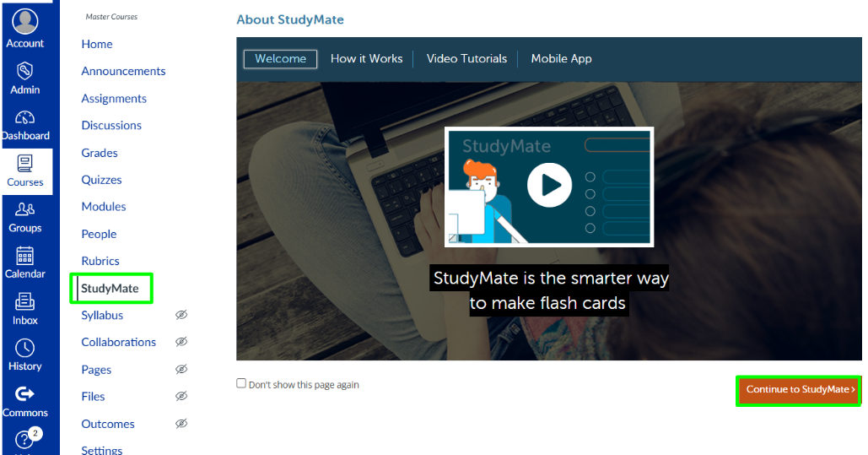The height and width of the screenshot is (455, 868).
Task: Open the Commons arrow icon
Action: pos(25,393)
